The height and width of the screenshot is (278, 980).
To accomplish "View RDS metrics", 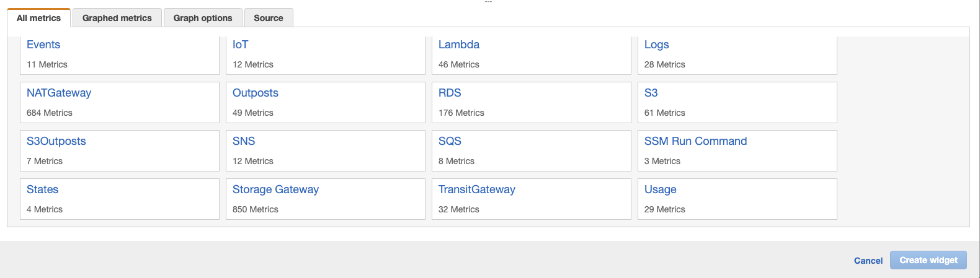I will pos(450,93).
